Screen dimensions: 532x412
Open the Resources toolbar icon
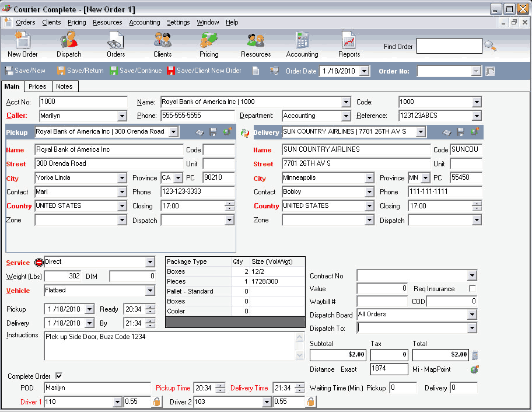pyautogui.click(x=256, y=45)
